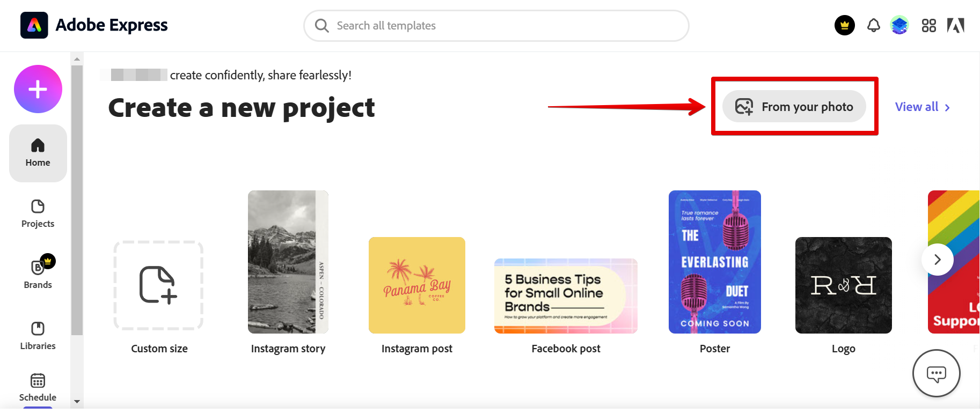Select the Custom size project option
The image size is (980, 414).
pos(158,285)
